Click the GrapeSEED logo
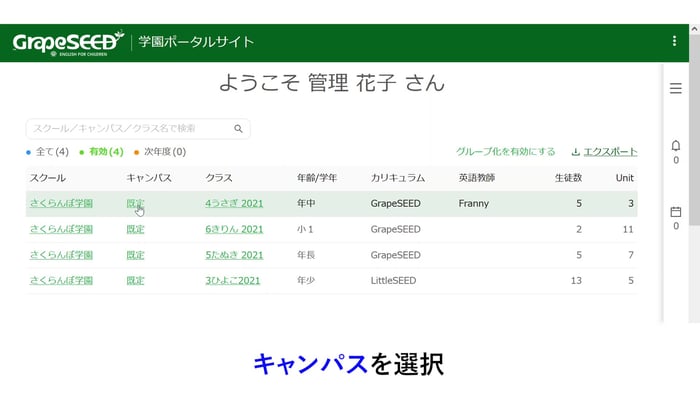700x393 pixels. [68, 43]
